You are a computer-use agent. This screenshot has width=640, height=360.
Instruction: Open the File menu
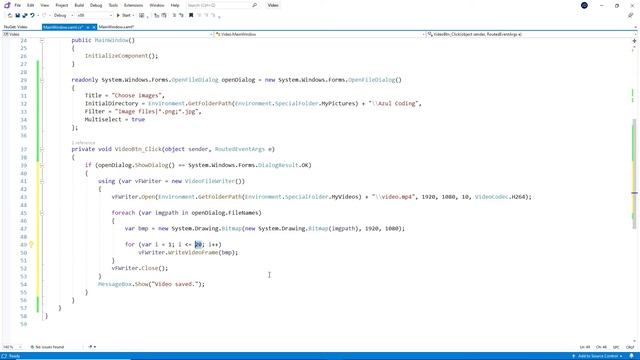pos(18,5)
